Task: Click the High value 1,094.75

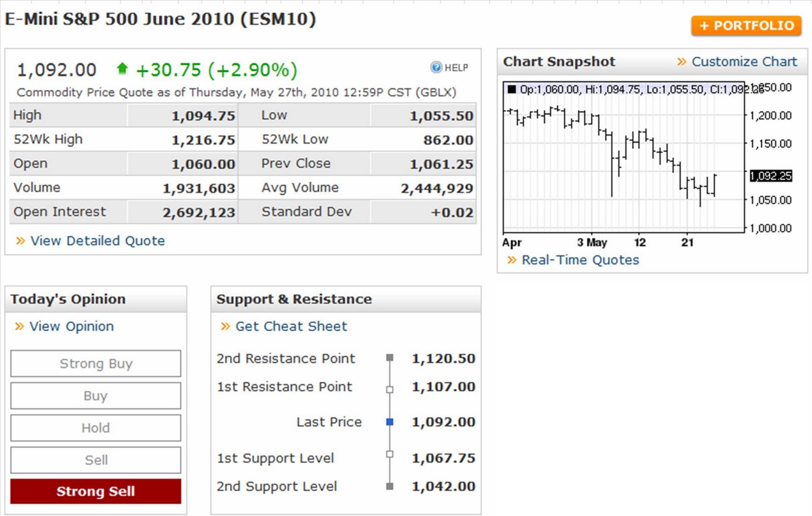Action: pos(204,116)
